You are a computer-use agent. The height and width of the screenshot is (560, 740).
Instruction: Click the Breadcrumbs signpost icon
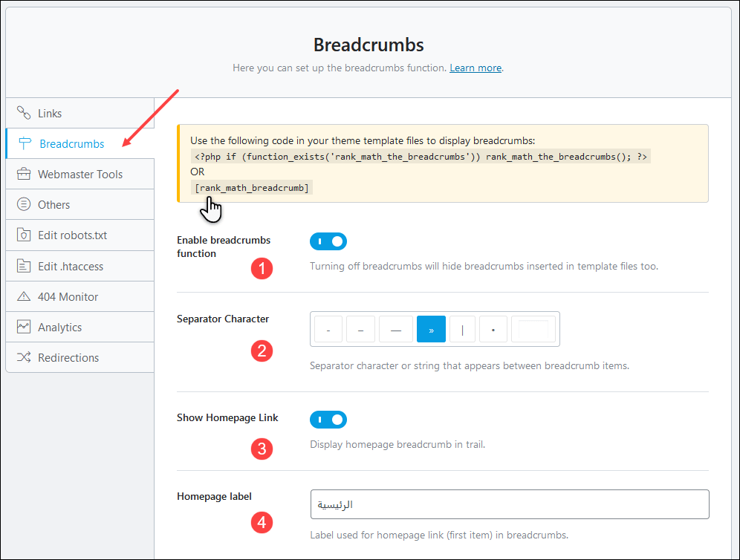pos(25,143)
